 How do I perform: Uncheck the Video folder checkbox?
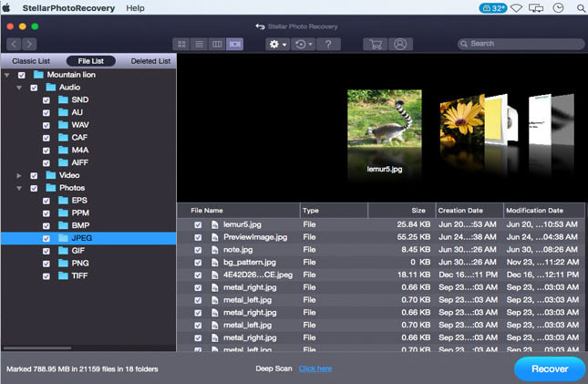[x=34, y=176]
